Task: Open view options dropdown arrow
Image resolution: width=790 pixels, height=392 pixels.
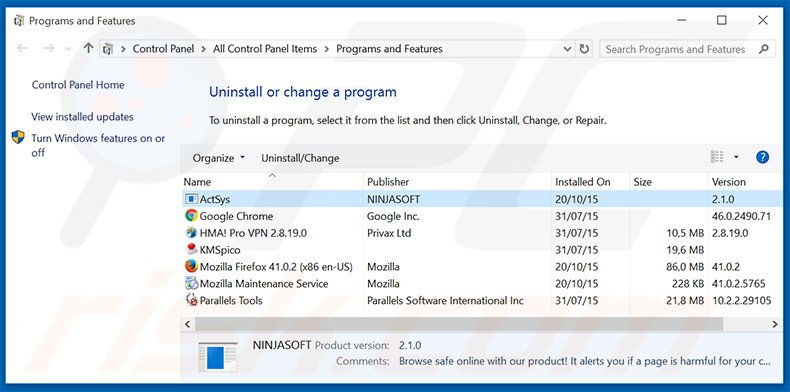Action: [x=736, y=157]
